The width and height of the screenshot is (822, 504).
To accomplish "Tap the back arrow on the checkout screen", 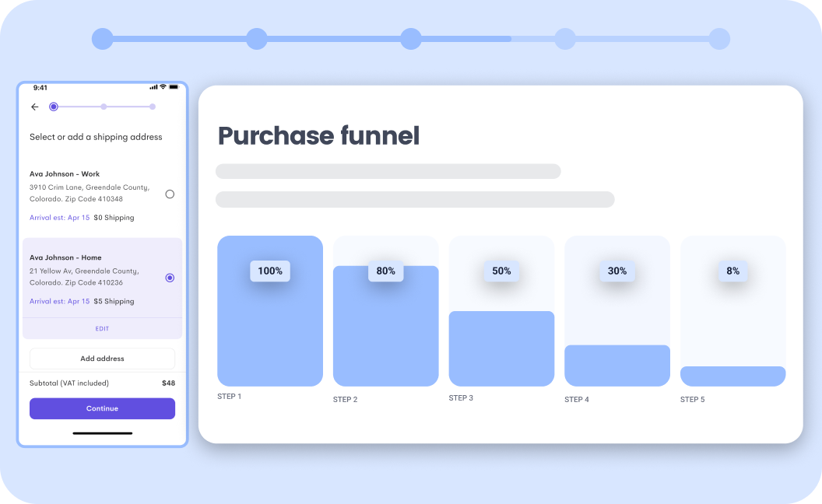I will (34, 107).
